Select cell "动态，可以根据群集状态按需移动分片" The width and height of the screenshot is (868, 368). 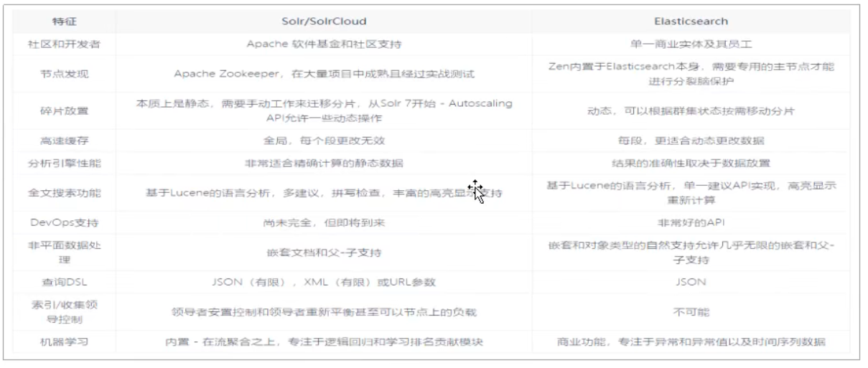coord(691,111)
